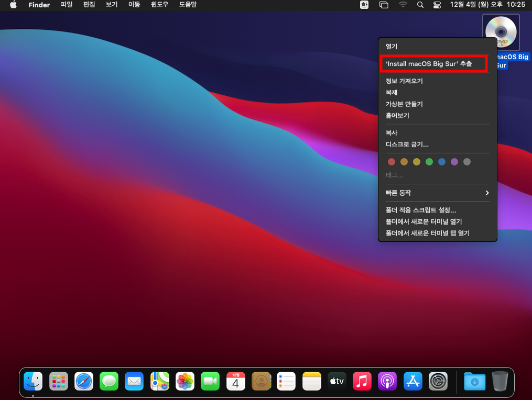This screenshot has width=532, height=400.
Task: Open Photos app in the Dock
Action: (x=185, y=381)
